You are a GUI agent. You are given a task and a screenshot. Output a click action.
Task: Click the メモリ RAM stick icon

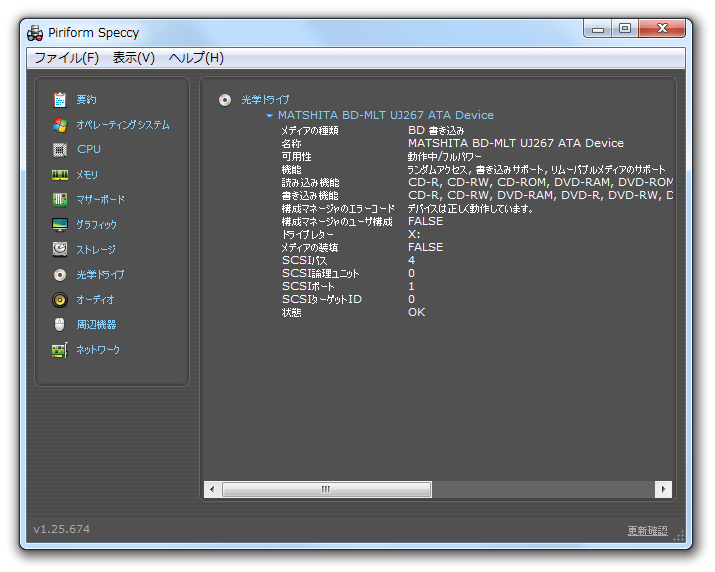coord(60,175)
